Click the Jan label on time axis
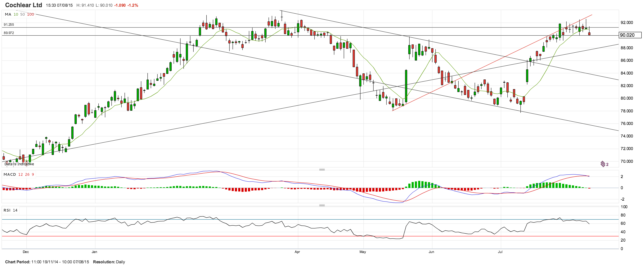The image size is (644, 266). 94,252
